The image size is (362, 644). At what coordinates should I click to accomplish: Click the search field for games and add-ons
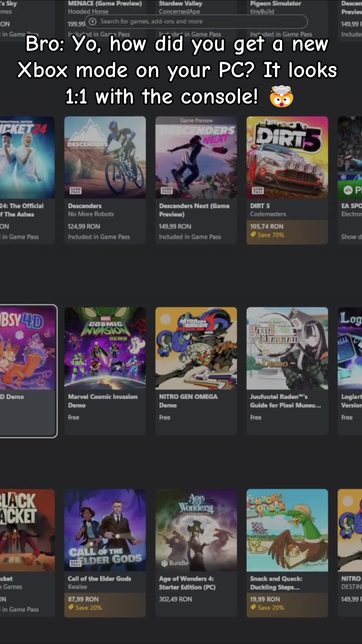[x=196, y=22]
